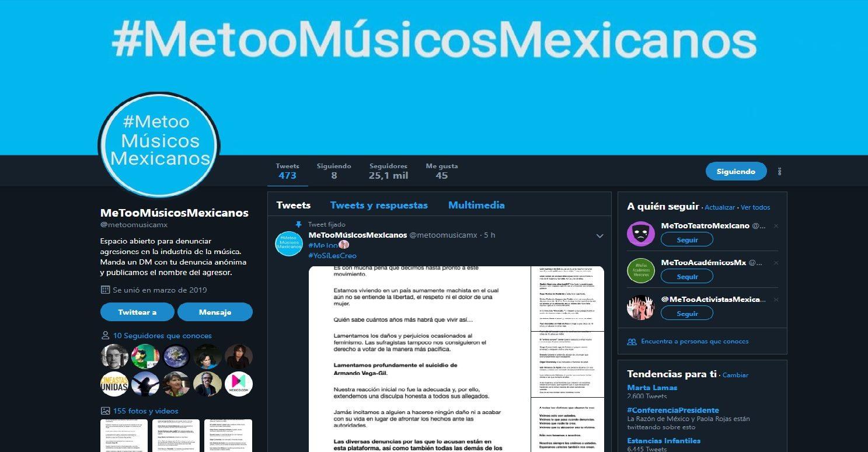This screenshot has height=452, width=868.
Task: Toggle the Siguiendo follow button
Action: click(x=736, y=171)
